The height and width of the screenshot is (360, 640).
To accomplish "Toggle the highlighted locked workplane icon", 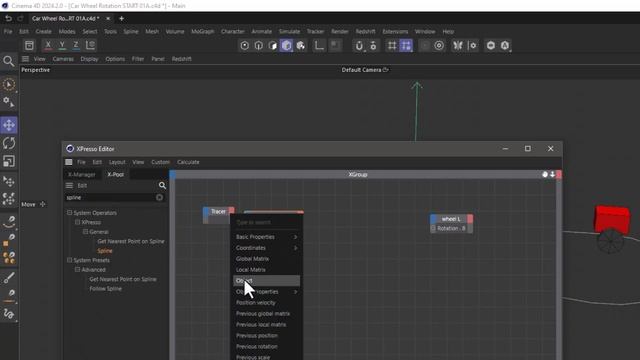I will click(406, 46).
